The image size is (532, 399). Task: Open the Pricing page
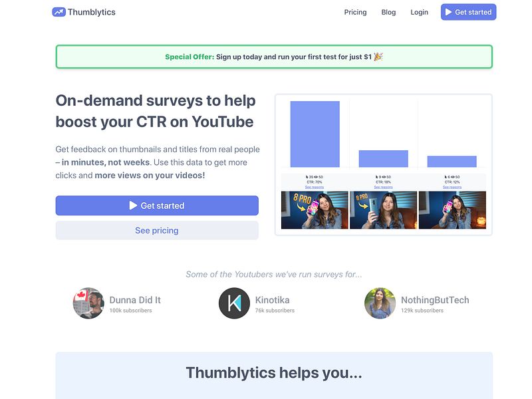(355, 12)
